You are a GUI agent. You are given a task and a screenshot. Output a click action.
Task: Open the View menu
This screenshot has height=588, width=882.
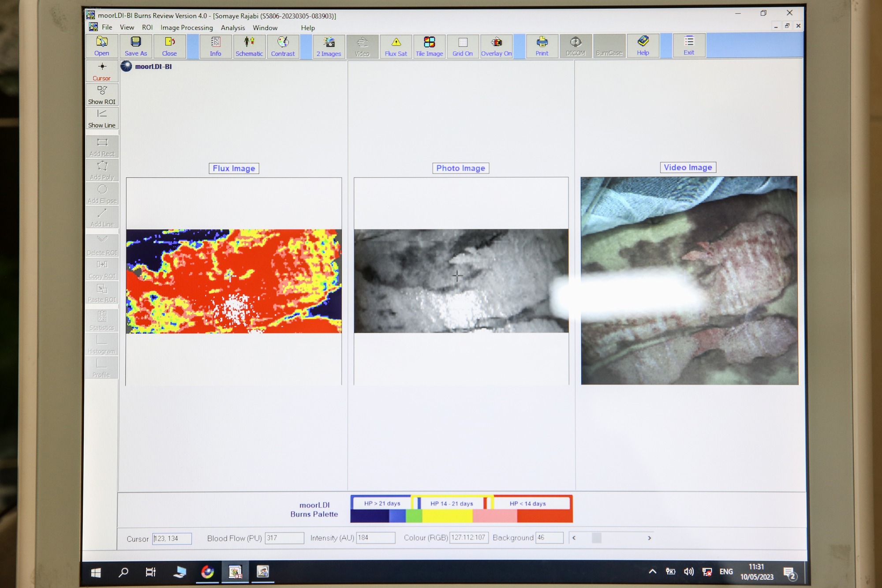[127, 27]
